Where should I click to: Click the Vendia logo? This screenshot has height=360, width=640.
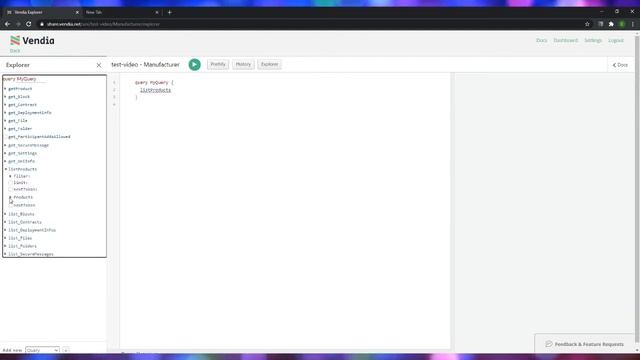coord(32,40)
